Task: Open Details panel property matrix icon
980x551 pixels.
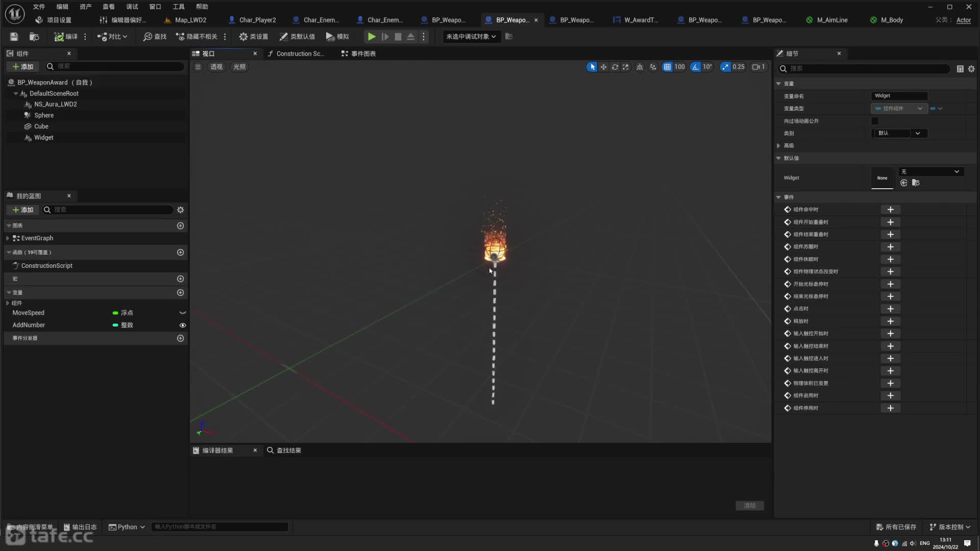Action: click(960, 69)
